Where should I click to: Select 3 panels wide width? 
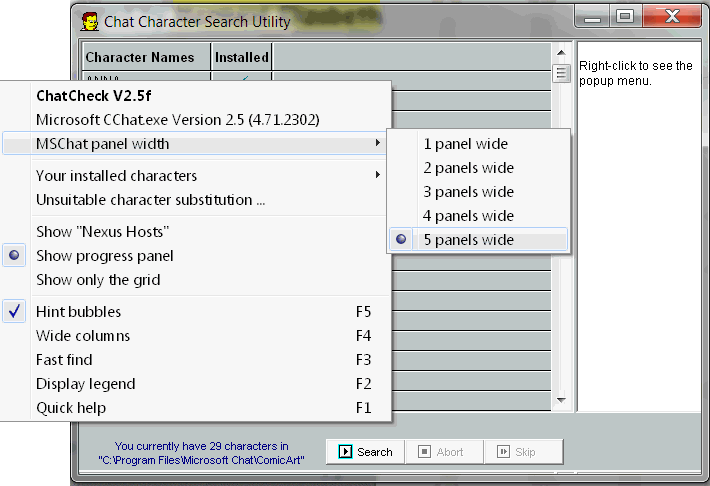tap(468, 192)
